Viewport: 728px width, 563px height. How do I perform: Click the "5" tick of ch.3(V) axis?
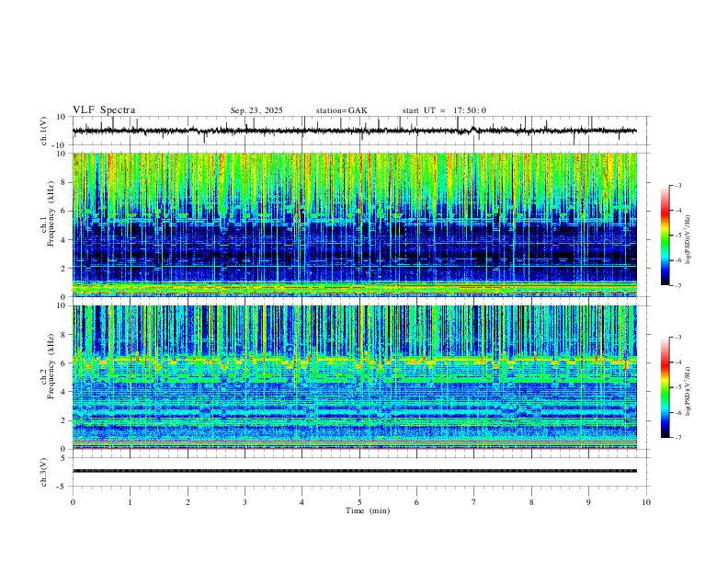pos(64,458)
